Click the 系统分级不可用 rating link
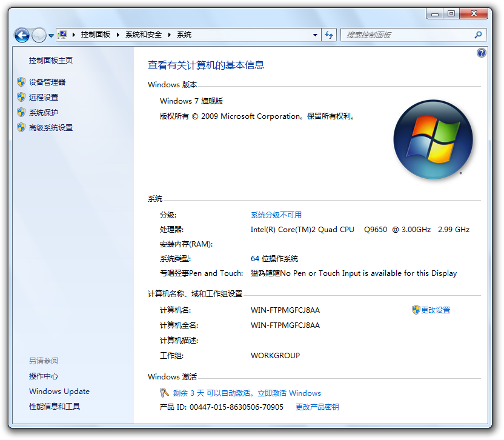Screen dimensions: 504x440 pyautogui.click(x=276, y=215)
